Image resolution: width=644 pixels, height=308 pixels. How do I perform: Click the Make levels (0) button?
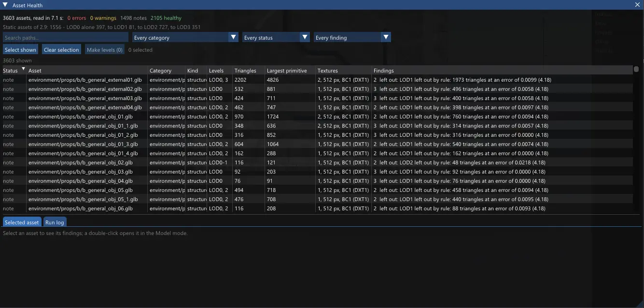pos(105,50)
